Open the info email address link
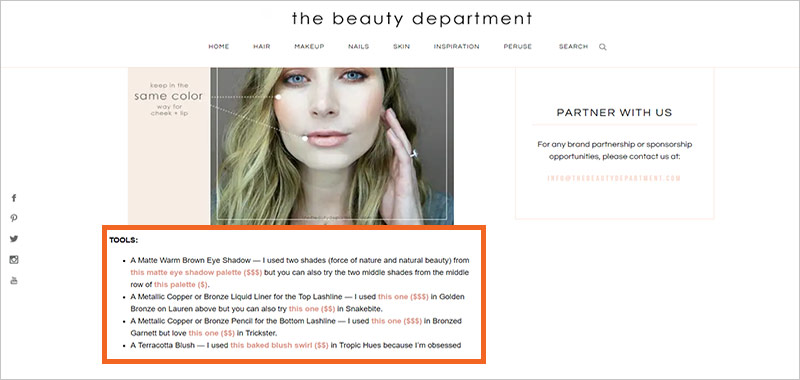This screenshot has height=380, width=800. click(x=614, y=178)
